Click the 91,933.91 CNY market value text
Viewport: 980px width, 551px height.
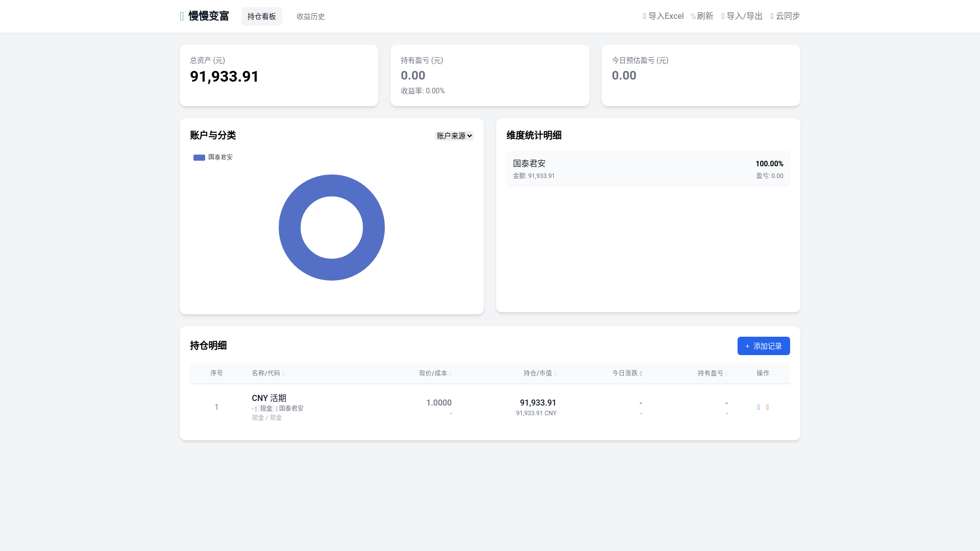536,413
